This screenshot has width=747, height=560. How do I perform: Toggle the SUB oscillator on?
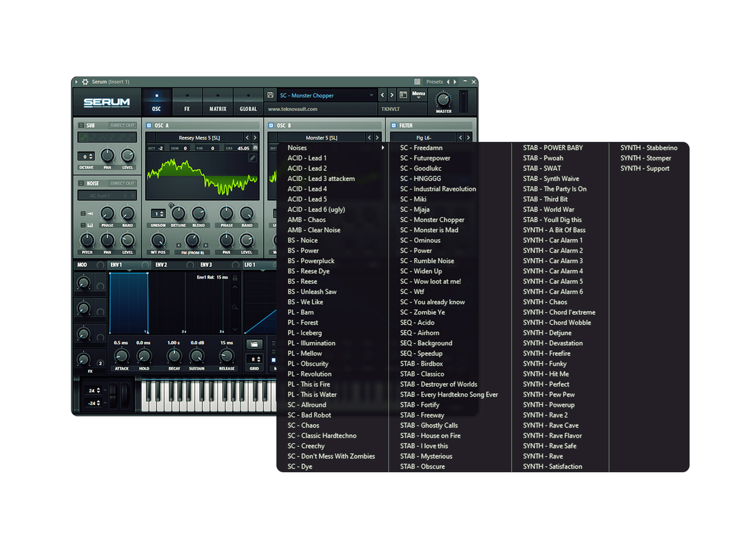point(81,125)
